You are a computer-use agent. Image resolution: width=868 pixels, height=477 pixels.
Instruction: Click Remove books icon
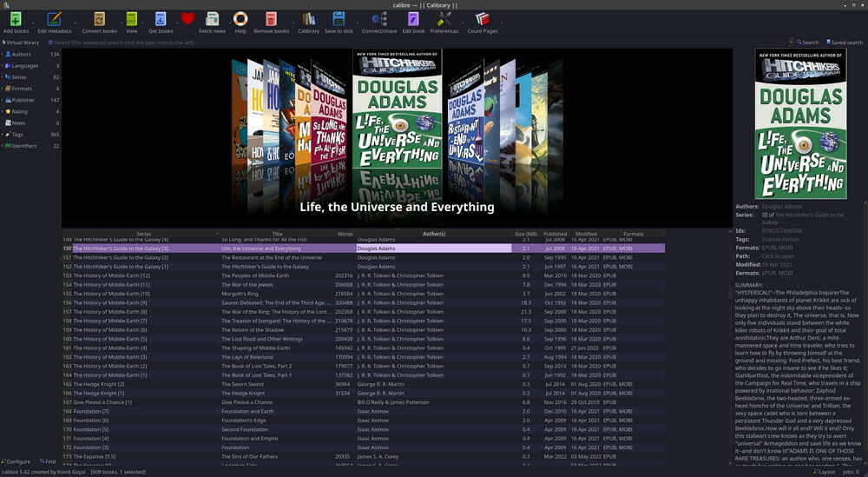click(271, 19)
